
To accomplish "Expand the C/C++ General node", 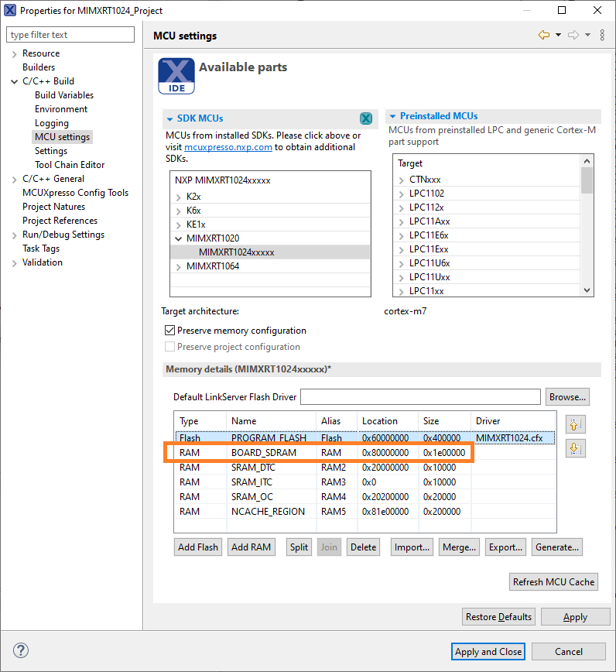I will tap(14, 179).
